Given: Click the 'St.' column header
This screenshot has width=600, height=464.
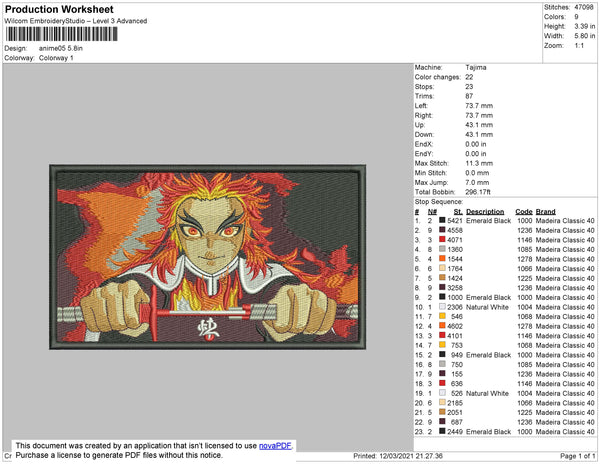Looking at the screenshot, I should (x=458, y=212).
